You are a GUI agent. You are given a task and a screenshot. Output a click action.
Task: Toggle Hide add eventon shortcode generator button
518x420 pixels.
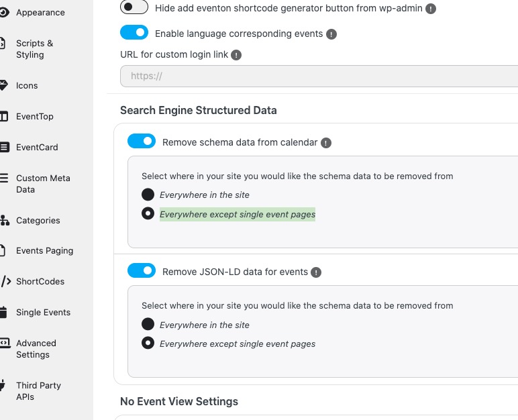(x=134, y=7)
